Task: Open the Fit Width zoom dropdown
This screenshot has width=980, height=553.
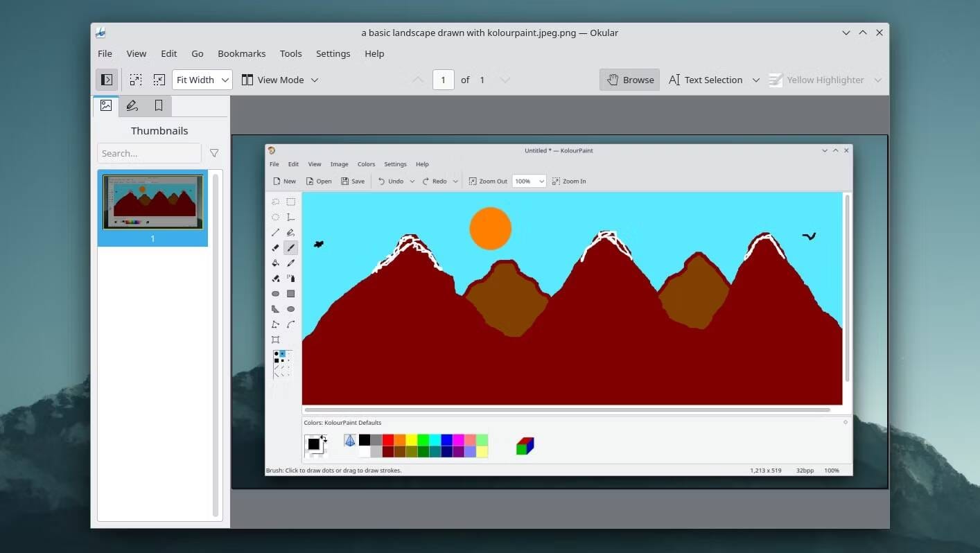Action: tap(202, 80)
